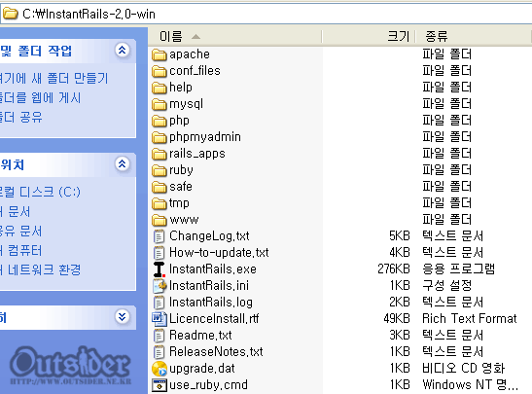
Task: Sort by the 종류 column header
Action: (473, 36)
